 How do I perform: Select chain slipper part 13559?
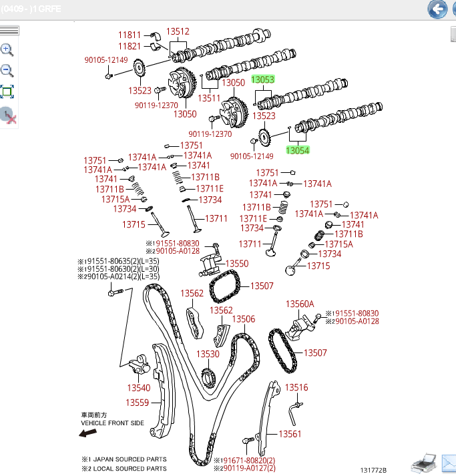(x=138, y=403)
